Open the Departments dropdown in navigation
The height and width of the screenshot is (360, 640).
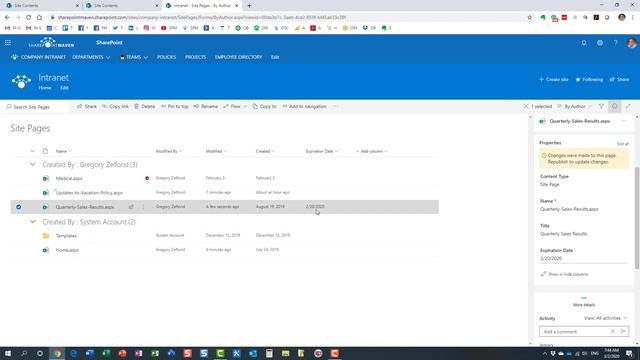click(91, 57)
